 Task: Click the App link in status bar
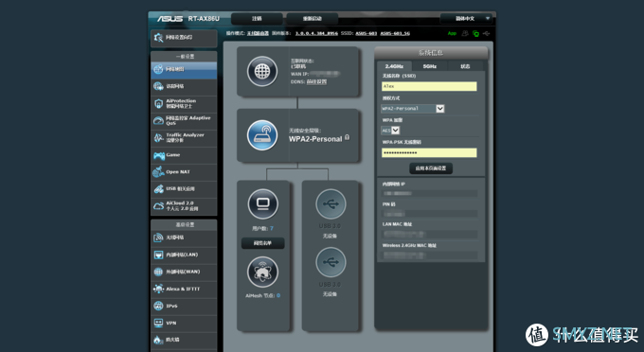click(x=452, y=34)
